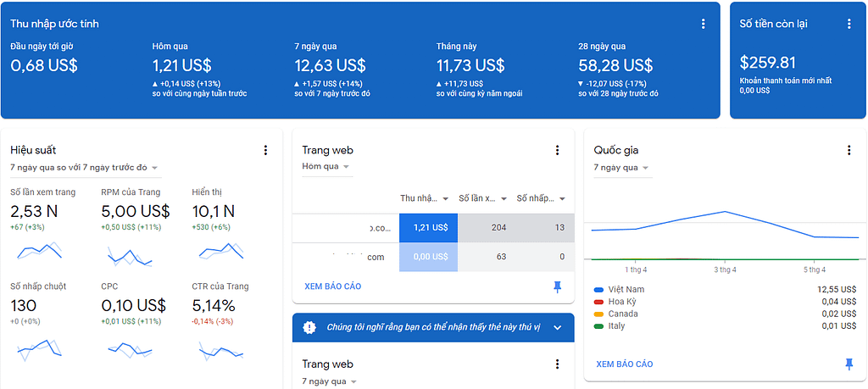Pin the Trang web card
This screenshot has width=868, height=389.
coord(557,286)
